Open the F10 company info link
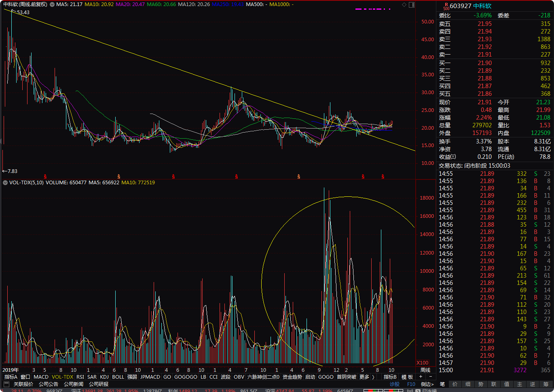Viewport: 554px width, 392px height. [411, 384]
